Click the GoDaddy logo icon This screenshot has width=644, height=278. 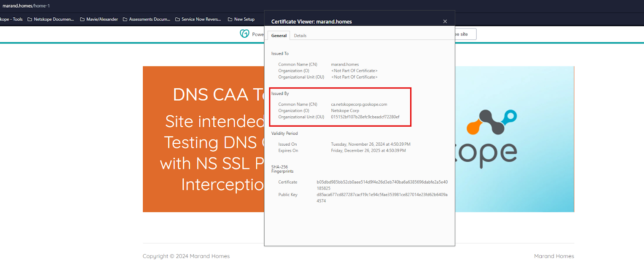[x=244, y=34]
